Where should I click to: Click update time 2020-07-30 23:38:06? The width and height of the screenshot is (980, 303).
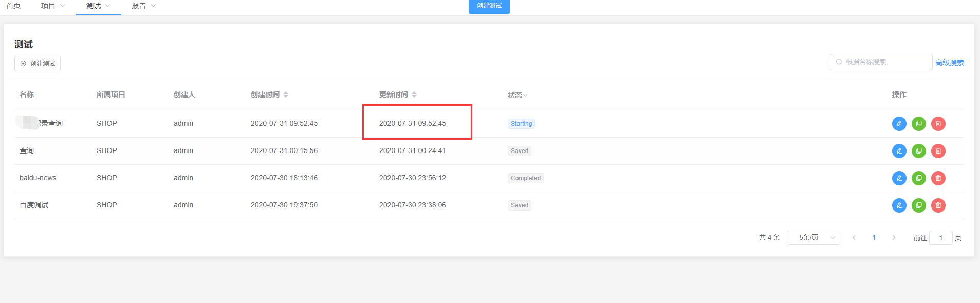coord(413,205)
